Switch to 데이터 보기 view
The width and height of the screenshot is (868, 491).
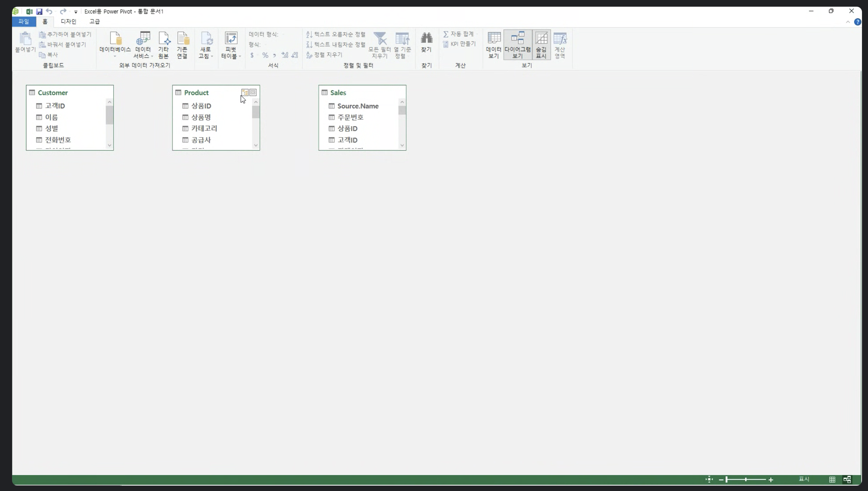click(494, 45)
